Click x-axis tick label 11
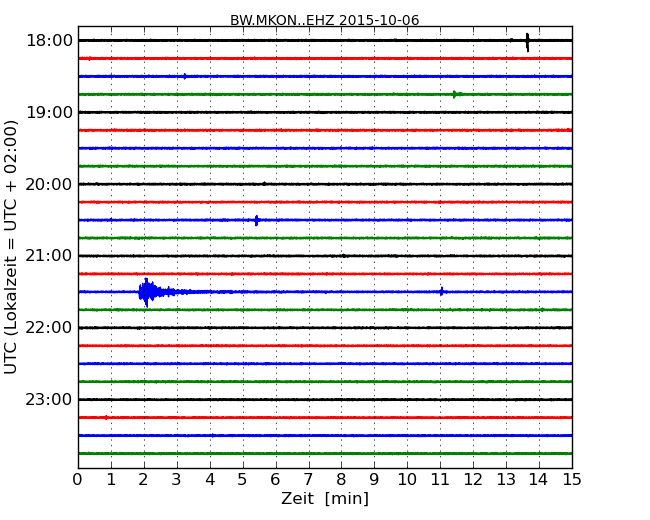This screenshot has width=650, height=520. [440, 479]
